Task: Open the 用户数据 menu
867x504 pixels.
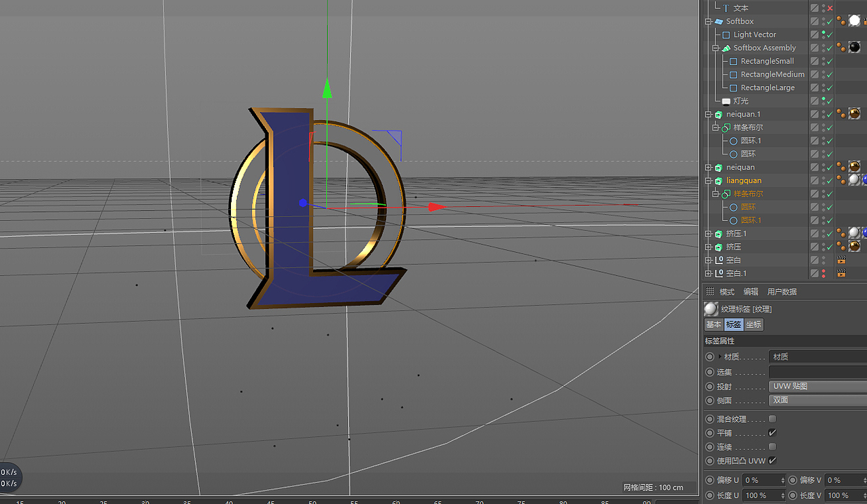Action: [x=782, y=292]
